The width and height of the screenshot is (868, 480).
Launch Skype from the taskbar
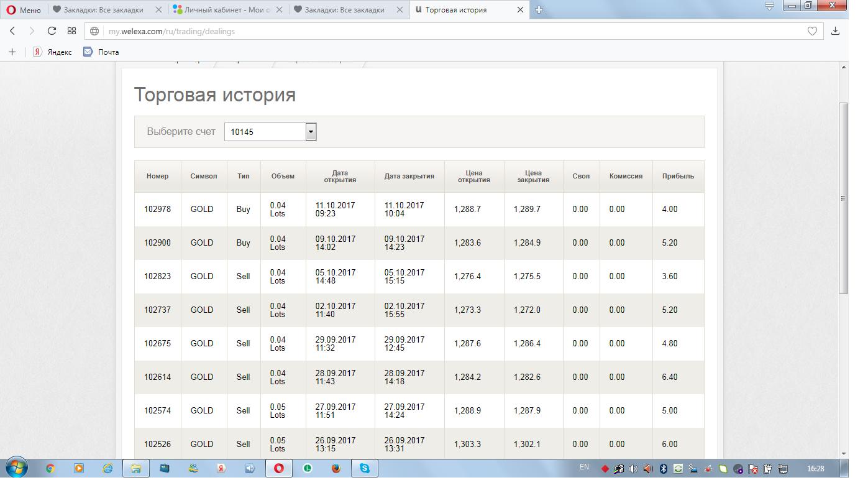(365, 468)
